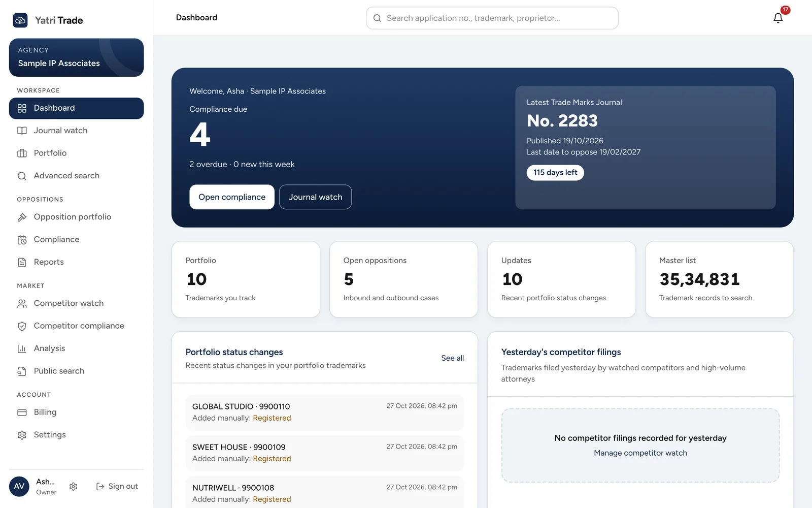The width and height of the screenshot is (812, 508).
Task: Click the Dashboard grid icon in sidebar
Action: [22, 108]
